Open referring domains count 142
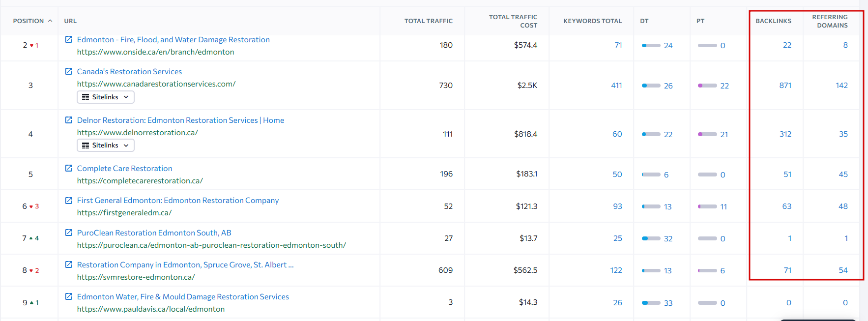868x321 pixels. click(x=841, y=85)
